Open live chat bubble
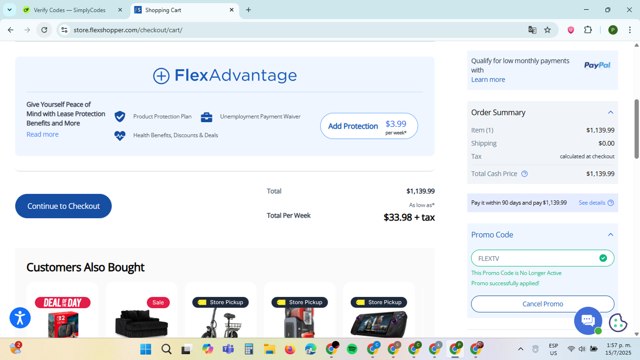This screenshot has width=640, height=360. (588, 320)
